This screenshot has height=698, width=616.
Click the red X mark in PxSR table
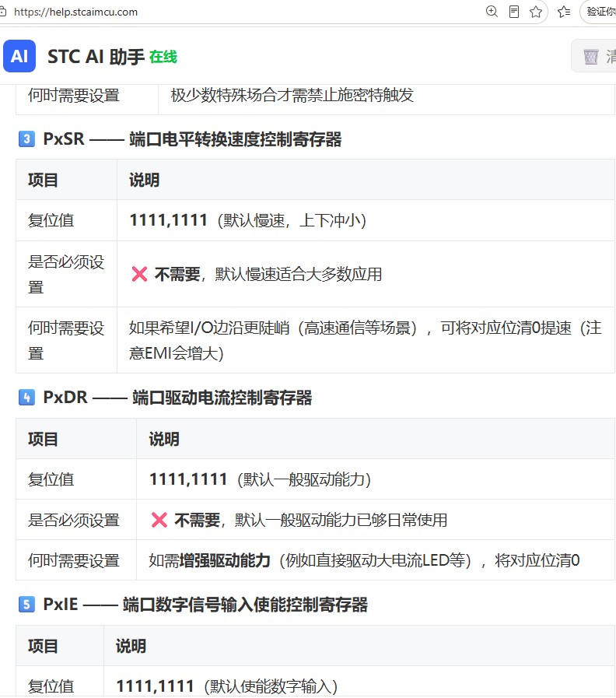point(139,274)
